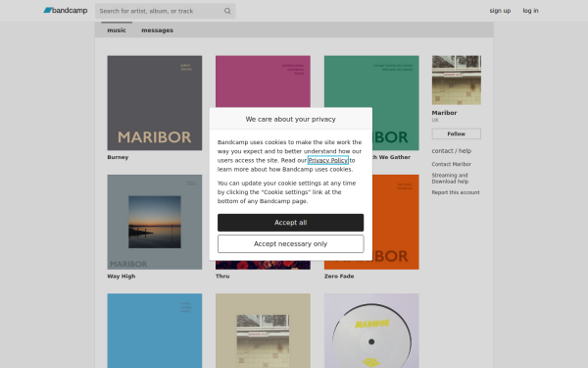
Task: Open the pink album cover
Action: [x=263, y=81]
